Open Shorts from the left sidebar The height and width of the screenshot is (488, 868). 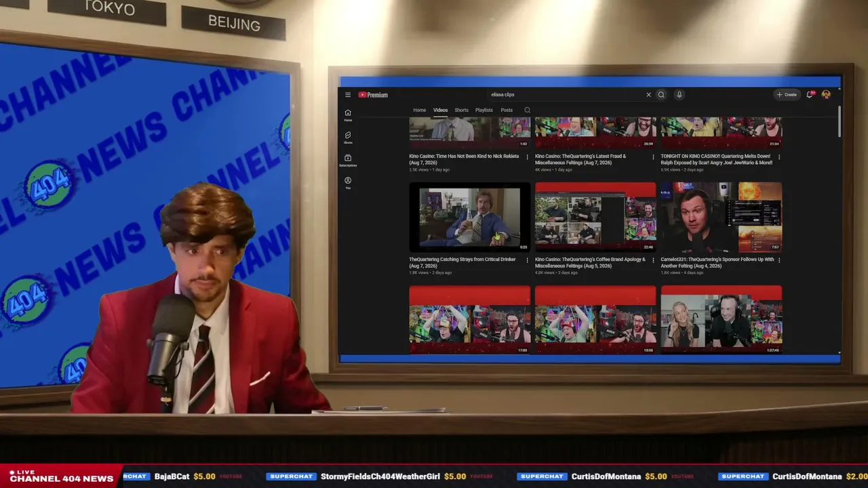(x=348, y=137)
